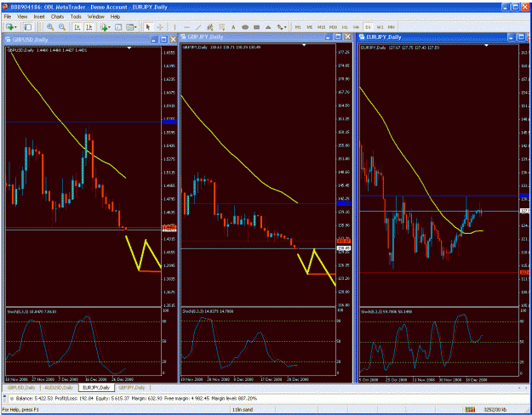The width and height of the screenshot is (532, 415).
Task: Open the Help menu
Action: [x=116, y=16]
